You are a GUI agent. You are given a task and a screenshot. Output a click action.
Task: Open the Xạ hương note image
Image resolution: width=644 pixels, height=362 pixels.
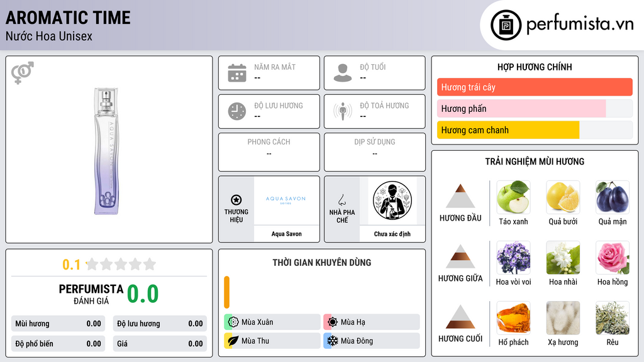click(x=563, y=318)
